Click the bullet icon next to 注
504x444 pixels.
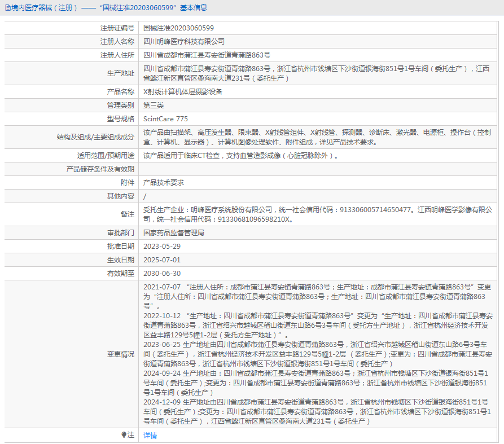tap(124, 434)
